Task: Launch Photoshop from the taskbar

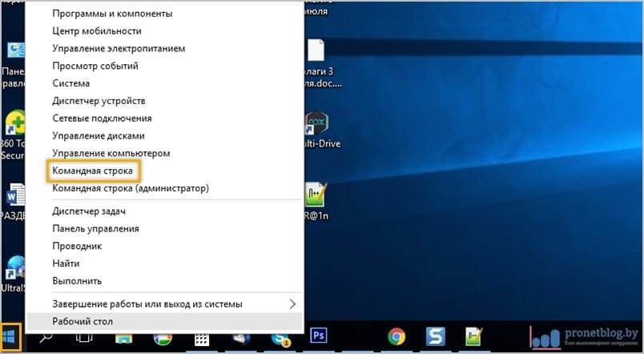Action: pyautogui.click(x=319, y=336)
